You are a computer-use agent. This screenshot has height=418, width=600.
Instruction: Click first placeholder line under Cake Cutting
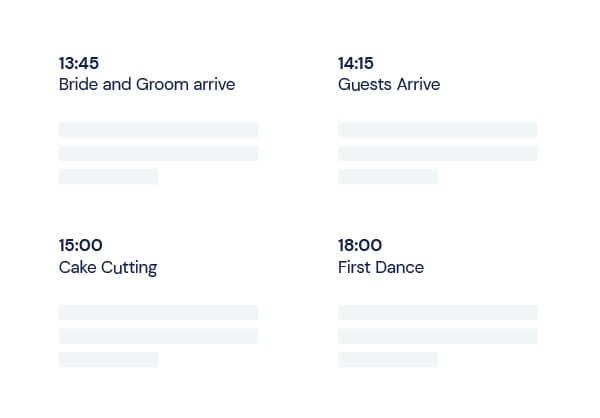158,313
